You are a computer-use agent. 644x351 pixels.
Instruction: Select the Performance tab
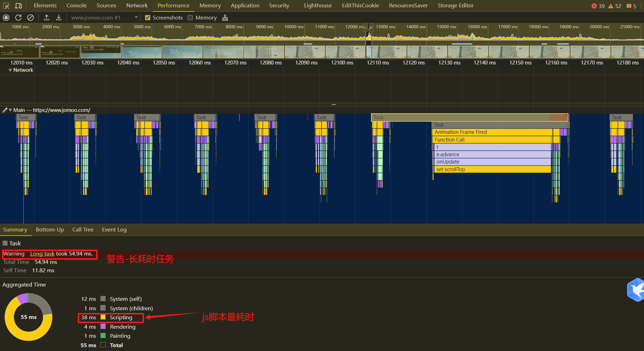[x=173, y=6]
